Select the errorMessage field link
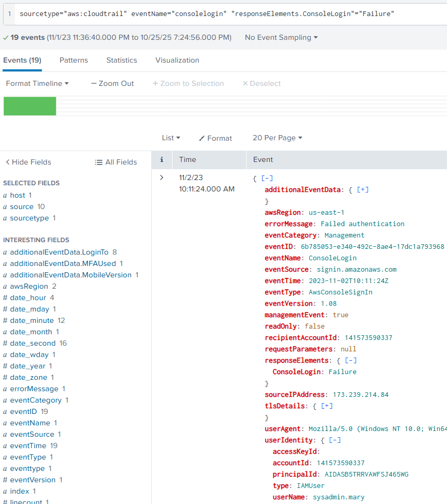The width and height of the screenshot is (447, 504). 34,389
